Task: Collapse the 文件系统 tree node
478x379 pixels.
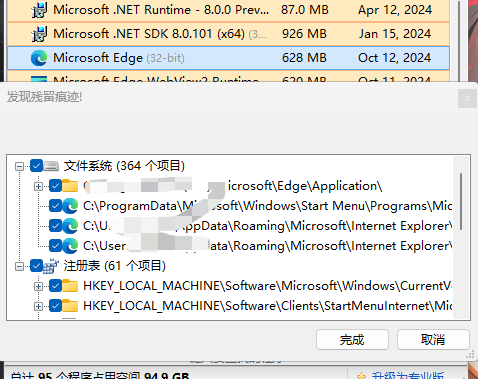Action: [x=20, y=166]
